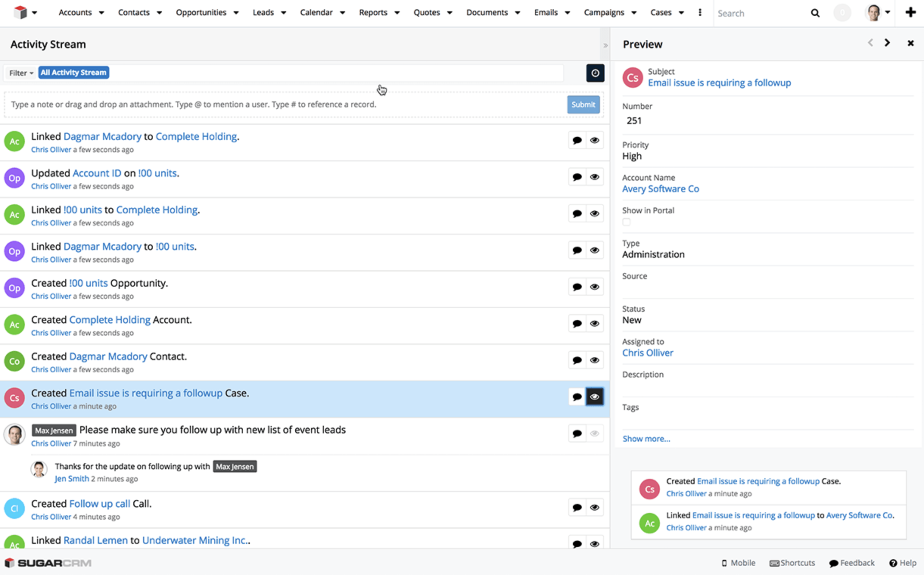924x575 pixels.
Task: Expand the Accounts module dropdown arrow
Action: tap(101, 13)
